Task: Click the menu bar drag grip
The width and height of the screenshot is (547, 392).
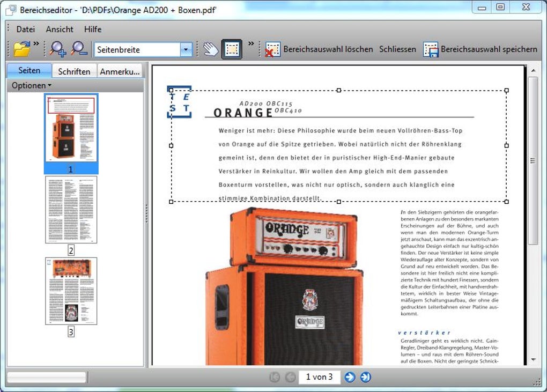Action: pos(9,28)
